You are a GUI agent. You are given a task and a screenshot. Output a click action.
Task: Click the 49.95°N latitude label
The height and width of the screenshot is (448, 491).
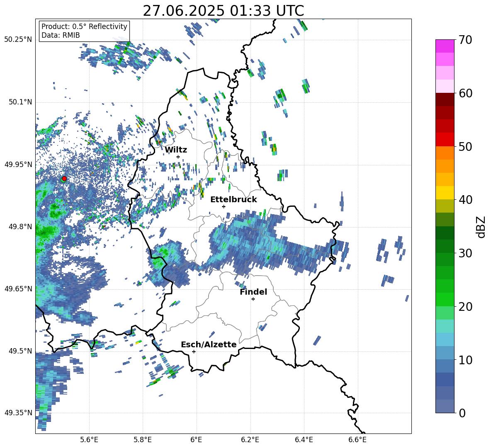(18, 164)
